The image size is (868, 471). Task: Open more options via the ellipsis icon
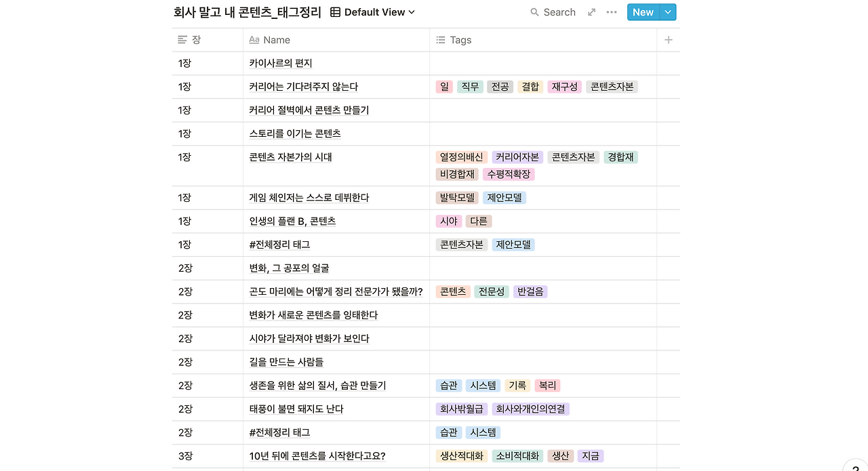[x=611, y=12]
